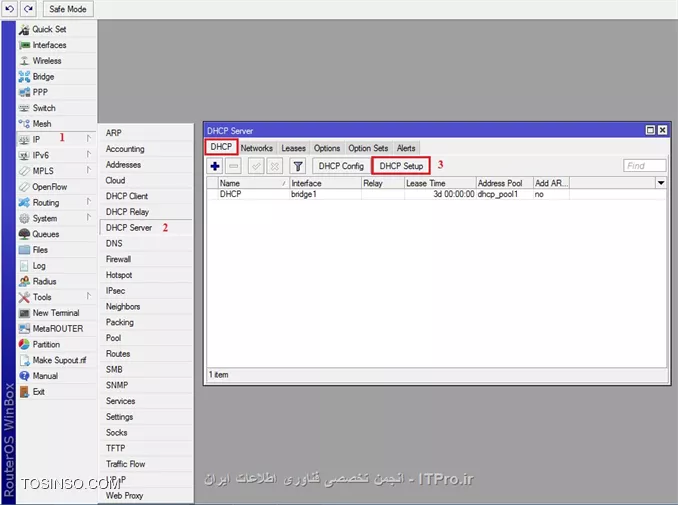Viewport: 678px width, 505px height.
Task: Open the Queues menu icon
Action: click(25, 234)
